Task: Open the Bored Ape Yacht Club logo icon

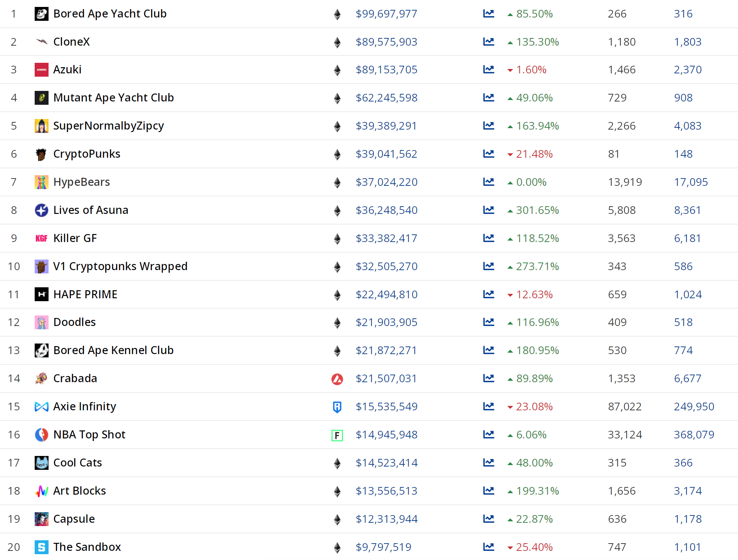Action: click(41, 14)
